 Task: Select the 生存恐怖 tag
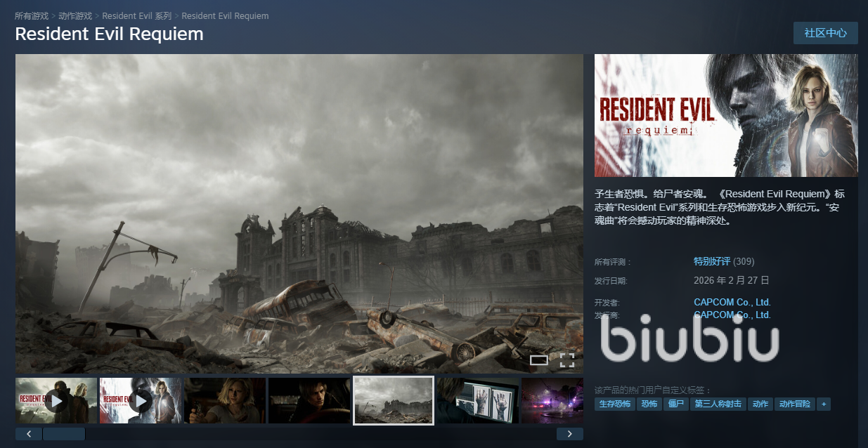pyautogui.click(x=615, y=404)
